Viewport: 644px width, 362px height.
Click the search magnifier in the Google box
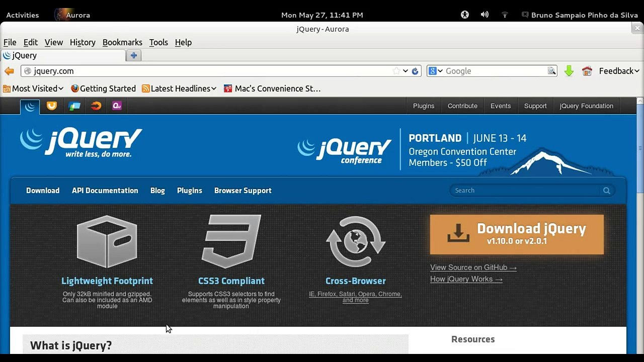pos(551,71)
